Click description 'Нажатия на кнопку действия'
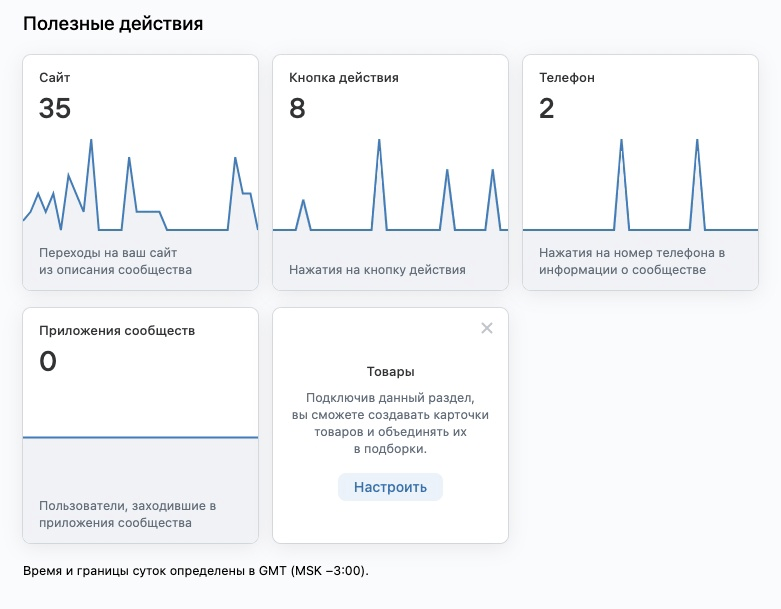The height and width of the screenshot is (609, 781). tap(378, 270)
